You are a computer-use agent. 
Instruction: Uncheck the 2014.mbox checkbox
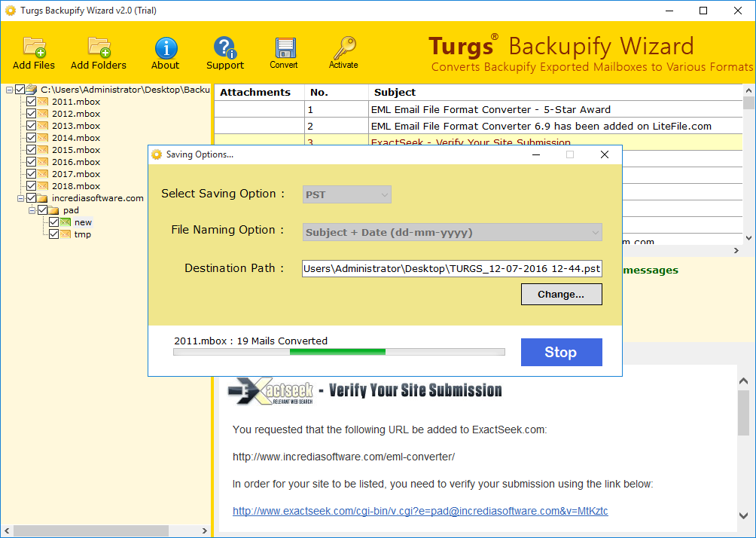[32, 138]
